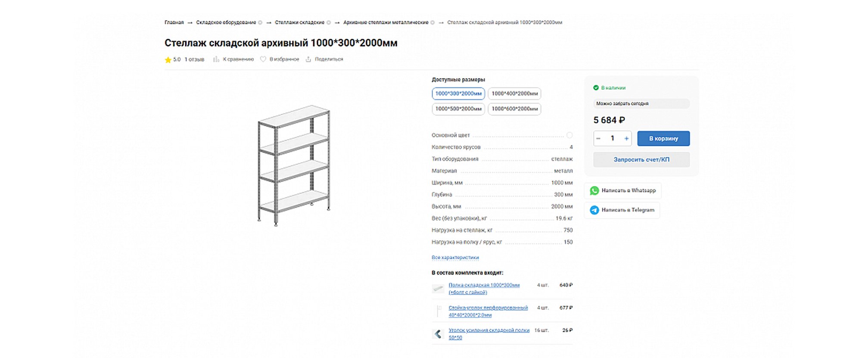The height and width of the screenshot is (358, 868).
Task: Add to favorites with heart icon
Action: 263,59
